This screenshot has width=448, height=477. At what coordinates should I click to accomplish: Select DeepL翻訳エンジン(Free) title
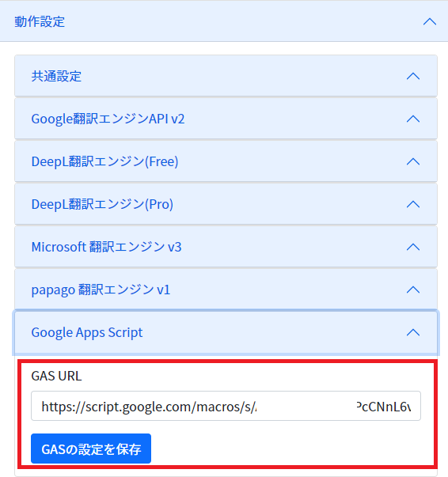(x=104, y=161)
